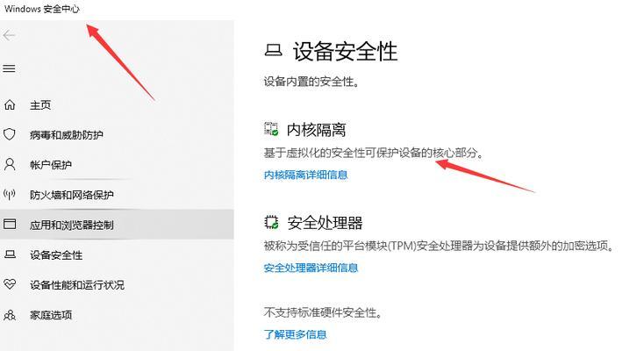The image size is (644, 351).
Task: Click the wireless icon for 防火墙和网络保护
Action: tap(10, 194)
